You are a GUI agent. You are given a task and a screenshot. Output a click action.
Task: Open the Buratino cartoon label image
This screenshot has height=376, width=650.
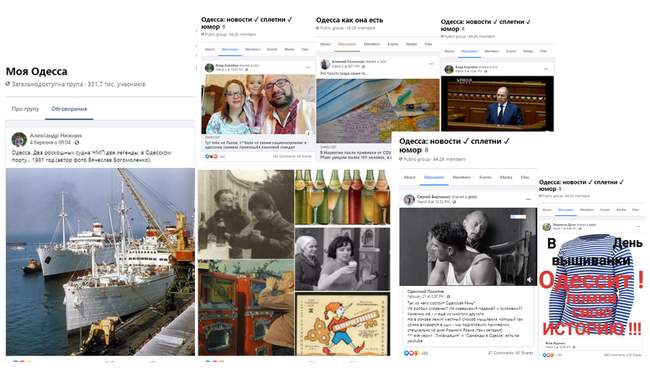tap(342, 324)
